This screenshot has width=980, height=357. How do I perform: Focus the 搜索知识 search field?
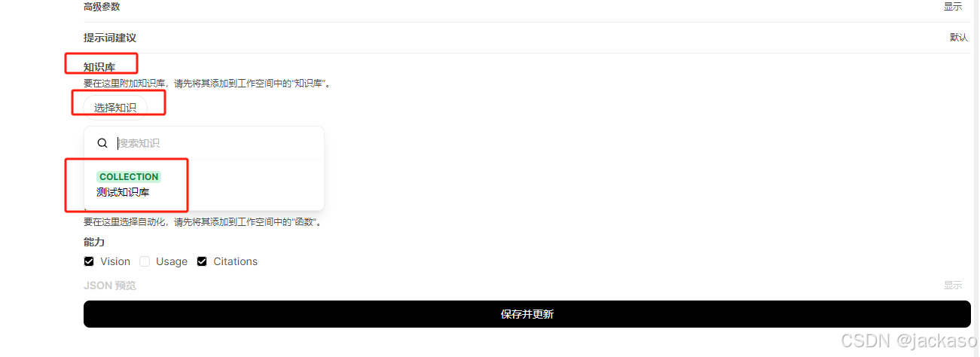(x=217, y=143)
